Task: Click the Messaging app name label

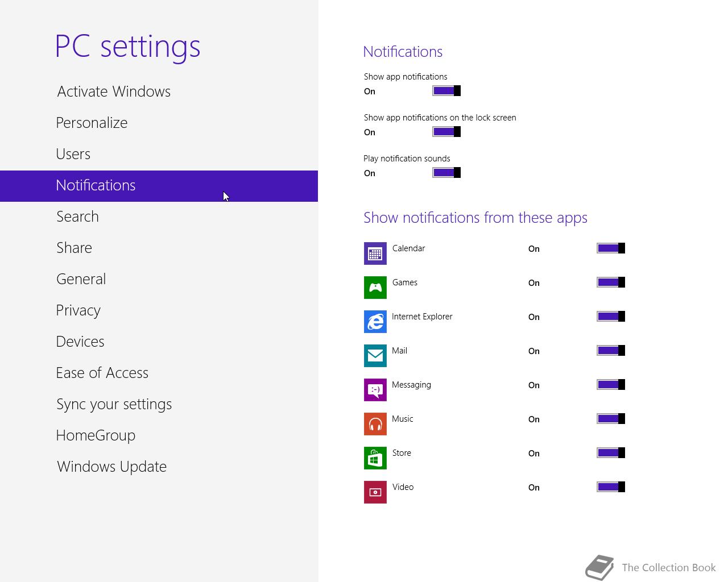Action: tap(411, 385)
